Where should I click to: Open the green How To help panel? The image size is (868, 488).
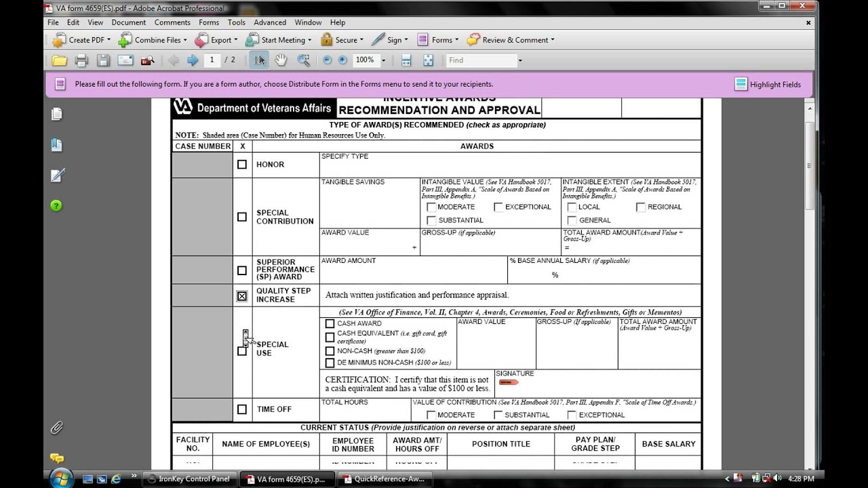click(x=56, y=205)
